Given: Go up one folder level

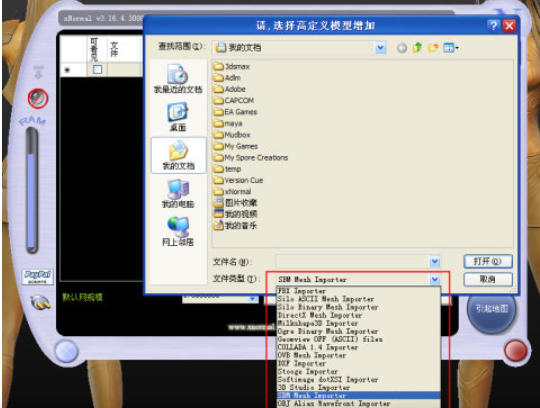Looking at the screenshot, I should 417,48.
